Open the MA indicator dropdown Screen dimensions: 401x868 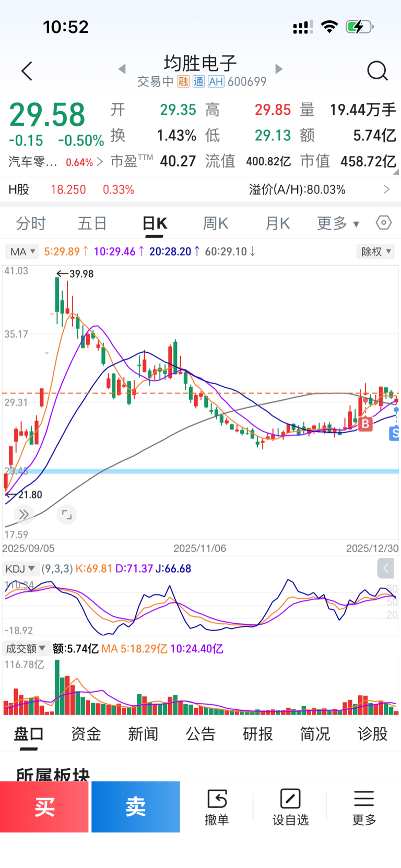click(x=22, y=252)
